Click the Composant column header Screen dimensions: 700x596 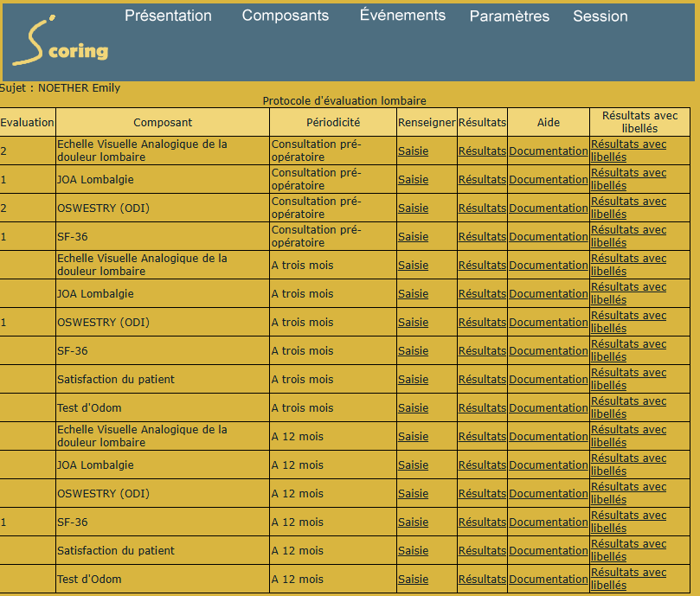pos(163,123)
